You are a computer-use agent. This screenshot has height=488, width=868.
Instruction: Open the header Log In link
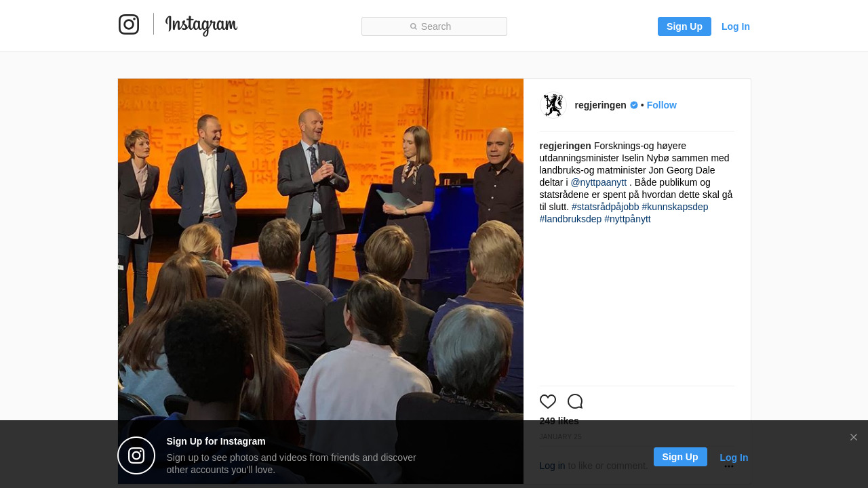pos(736,26)
